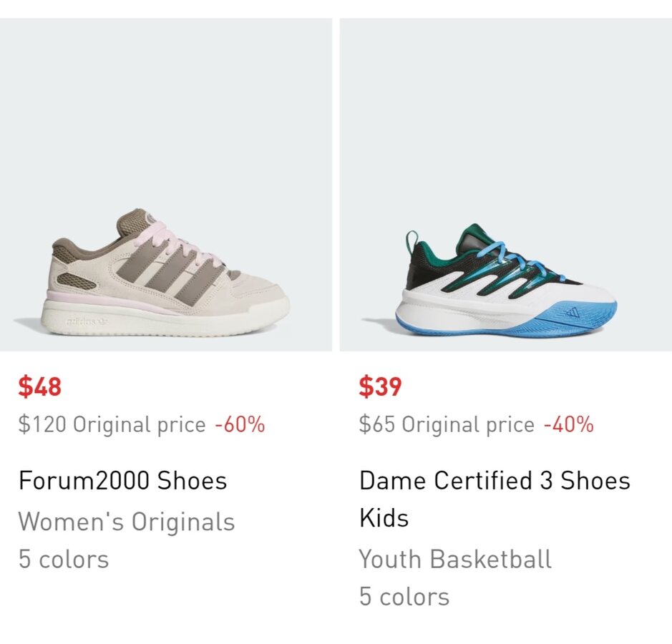Select the $39 sale price
672x644 pixels.
(x=380, y=387)
